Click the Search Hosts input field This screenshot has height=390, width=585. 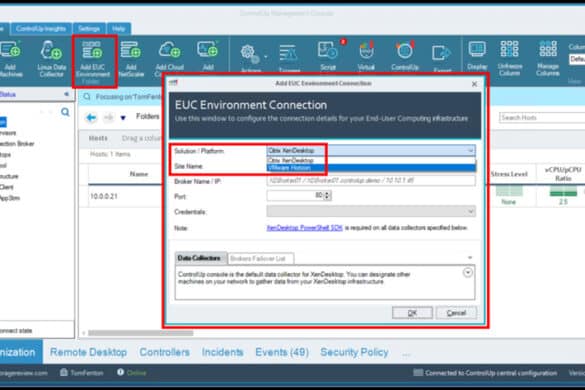point(542,118)
